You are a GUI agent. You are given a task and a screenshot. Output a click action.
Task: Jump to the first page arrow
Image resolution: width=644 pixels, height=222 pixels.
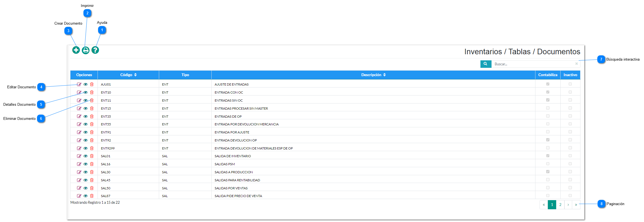(x=544, y=205)
